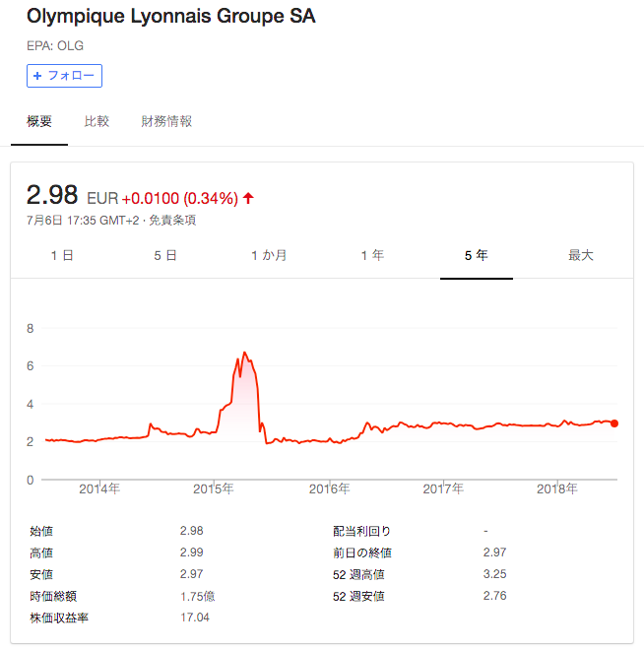Click the 2015年 axis label

pos(214,489)
